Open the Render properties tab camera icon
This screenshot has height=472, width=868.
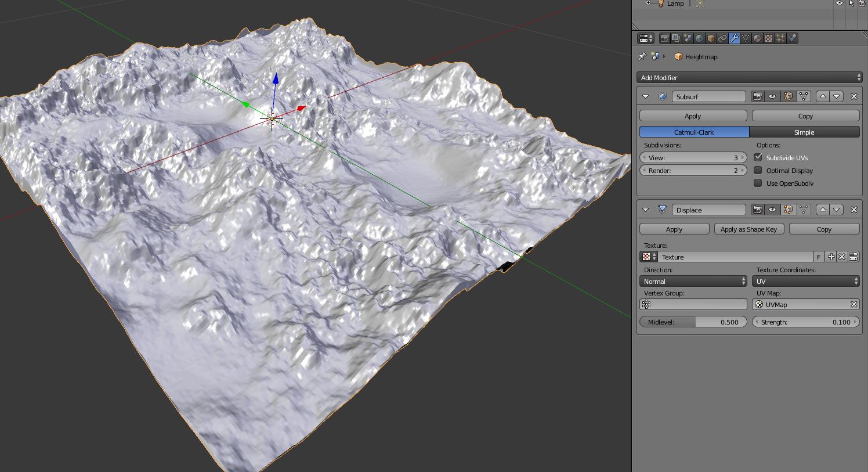[664, 38]
